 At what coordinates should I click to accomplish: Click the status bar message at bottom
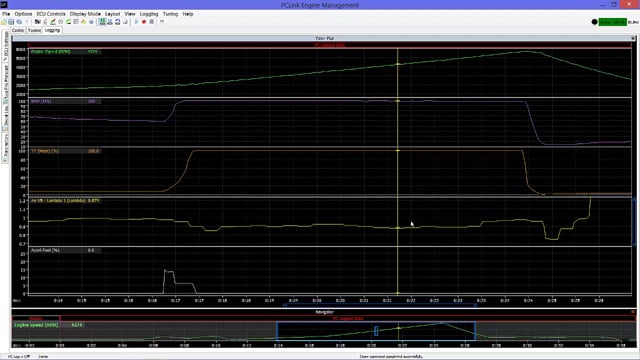coord(391,357)
